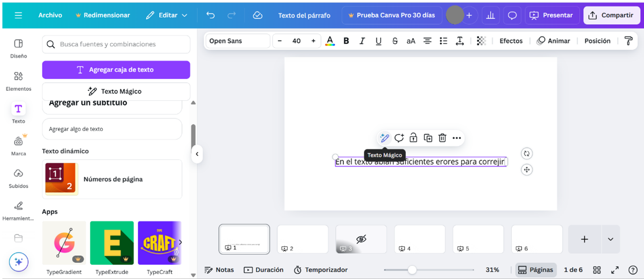Click the undo arrow

[210, 15]
